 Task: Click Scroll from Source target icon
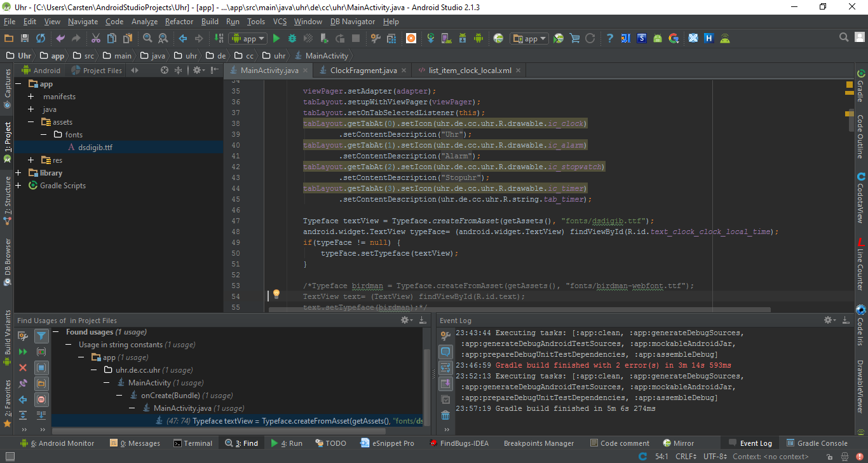pos(165,71)
